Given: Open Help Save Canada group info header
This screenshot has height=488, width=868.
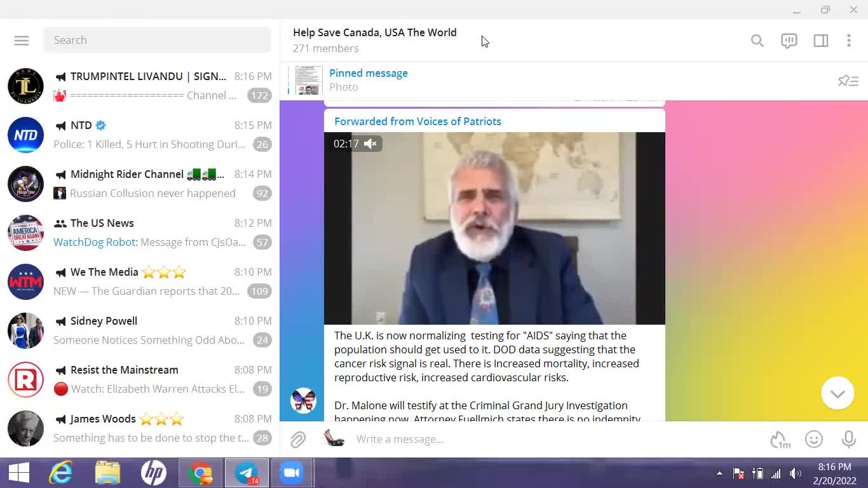Looking at the screenshot, I should pyautogui.click(x=374, y=40).
